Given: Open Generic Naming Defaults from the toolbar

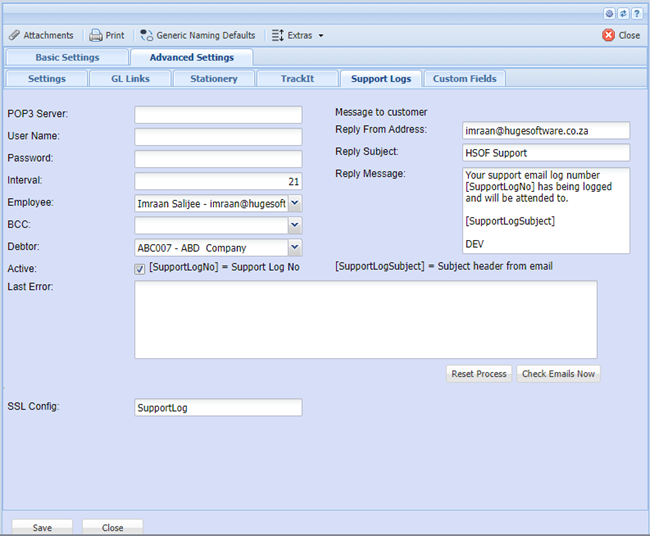Looking at the screenshot, I should pyautogui.click(x=147, y=35).
